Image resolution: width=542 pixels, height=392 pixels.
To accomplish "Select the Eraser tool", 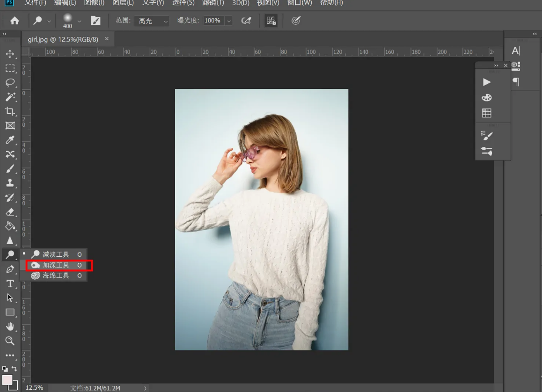I will [x=10, y=212].
